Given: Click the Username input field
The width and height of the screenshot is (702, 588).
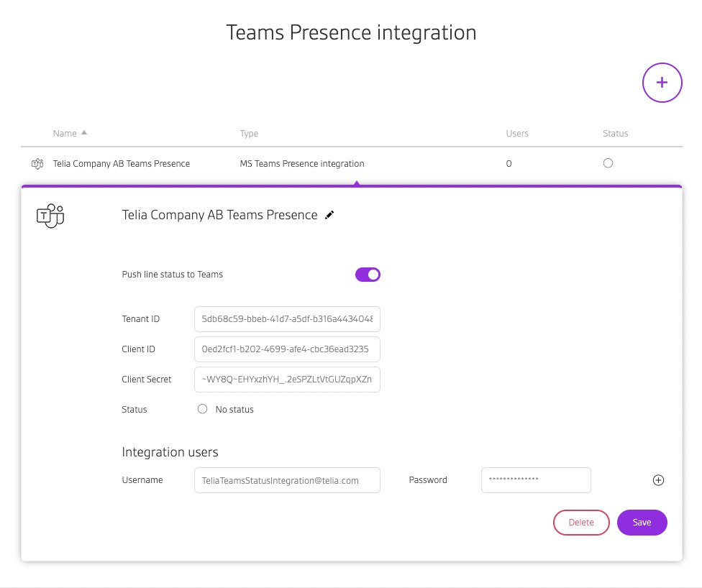Looking at the screenshot, I should click(287, 480).
